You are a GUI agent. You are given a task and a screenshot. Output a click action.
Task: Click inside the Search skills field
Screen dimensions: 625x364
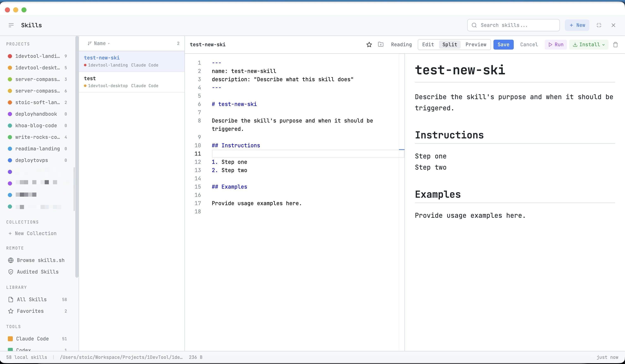(513, 25)
